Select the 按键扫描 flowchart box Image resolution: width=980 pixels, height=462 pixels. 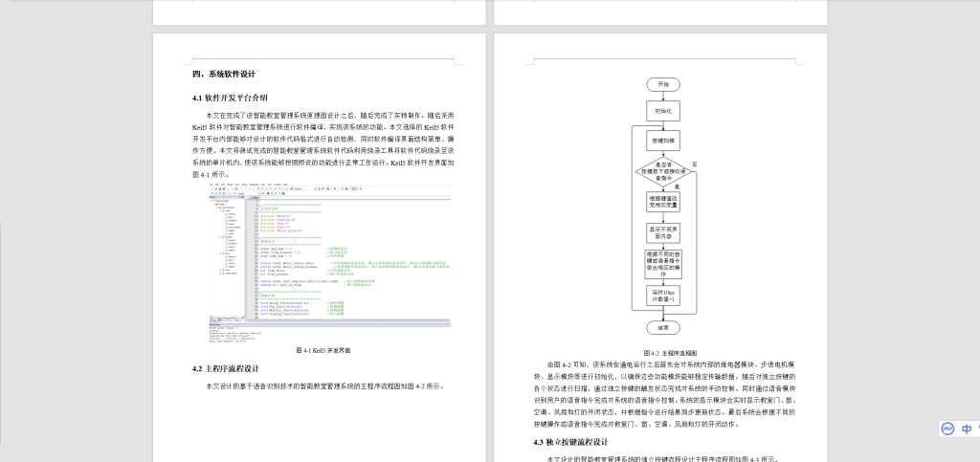point(663,141)
